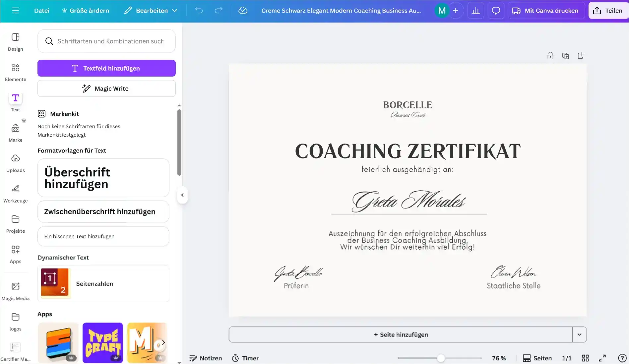
Task: Select 'feierlich ausgehändigt an:' text
Action: tap(408, 169)
